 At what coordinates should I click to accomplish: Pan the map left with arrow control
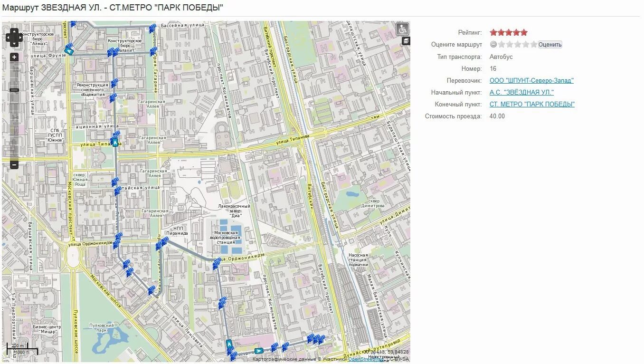pos(9,38)
